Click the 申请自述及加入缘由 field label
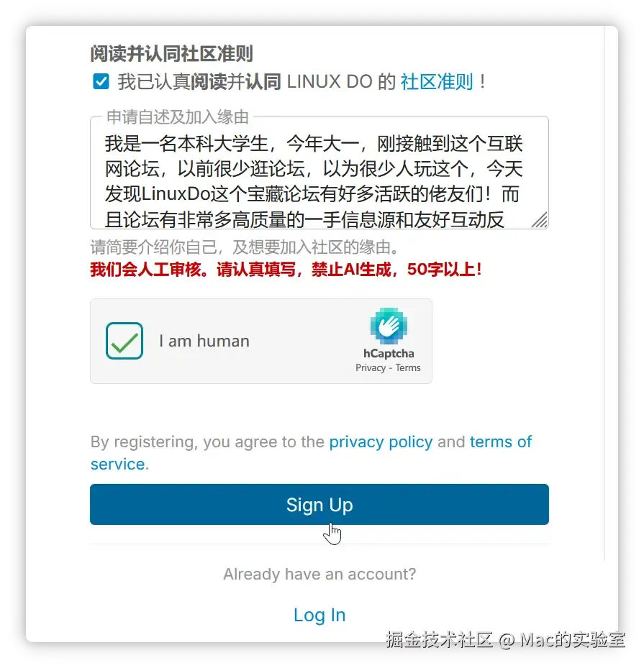This screenshot has height=668, width=644. coord(178,116)
